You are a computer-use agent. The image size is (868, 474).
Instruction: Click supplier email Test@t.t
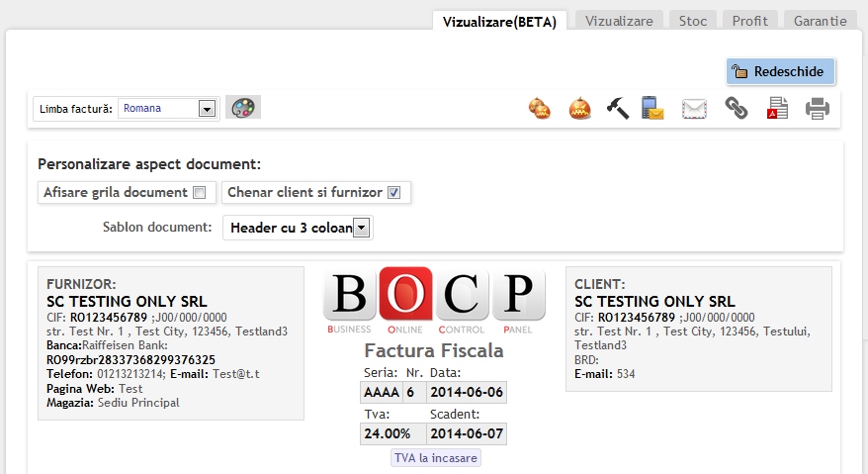tap(236, 374)
